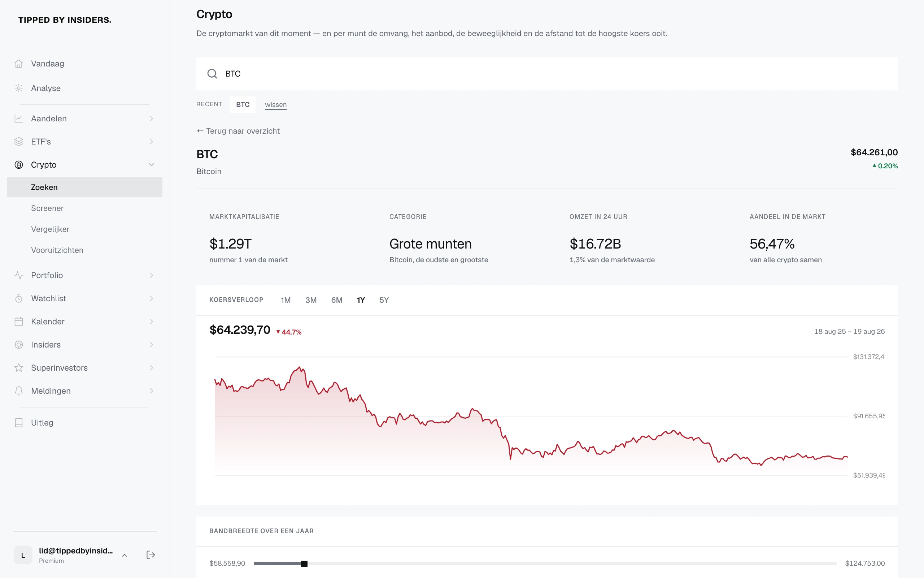Click the Tipped by Insiders logo

click(x=65, y=20)
